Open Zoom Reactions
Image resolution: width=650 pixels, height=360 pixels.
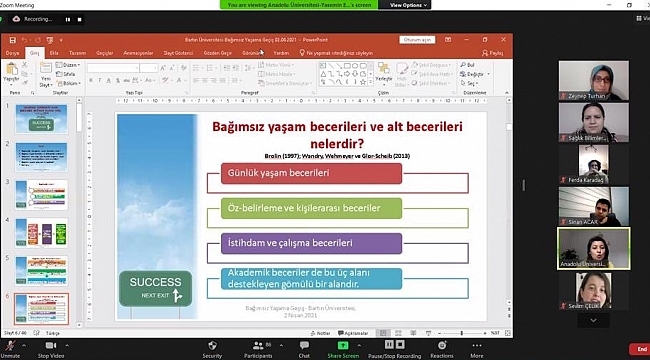tap(442, 349)
